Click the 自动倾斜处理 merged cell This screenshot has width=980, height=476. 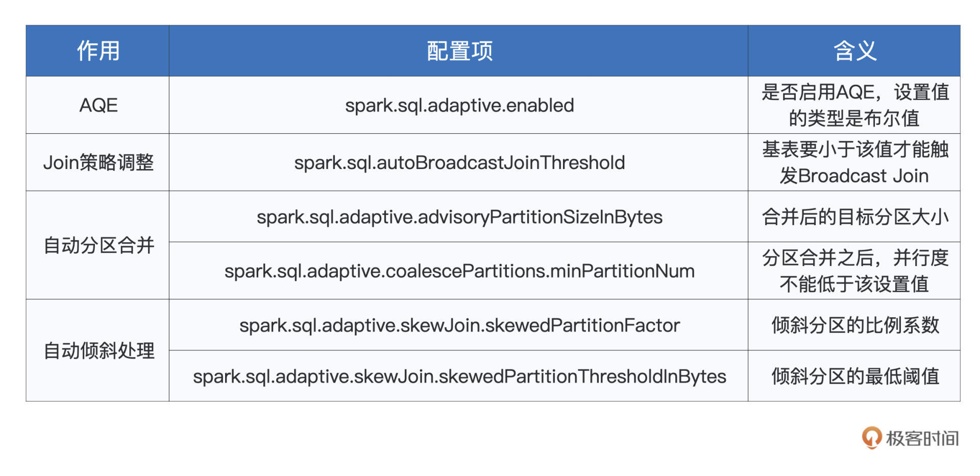click(x=99, y=350)
